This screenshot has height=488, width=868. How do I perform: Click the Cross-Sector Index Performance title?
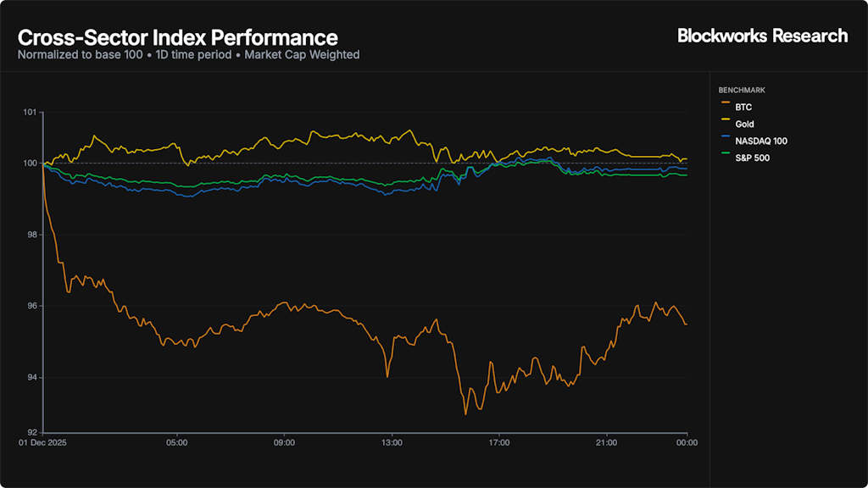(x=178, y=38)
